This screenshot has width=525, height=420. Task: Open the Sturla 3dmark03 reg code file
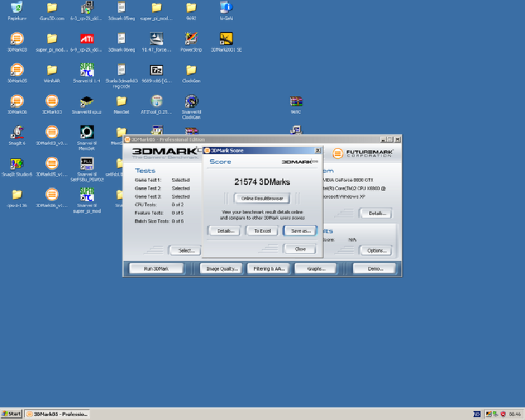122,76
